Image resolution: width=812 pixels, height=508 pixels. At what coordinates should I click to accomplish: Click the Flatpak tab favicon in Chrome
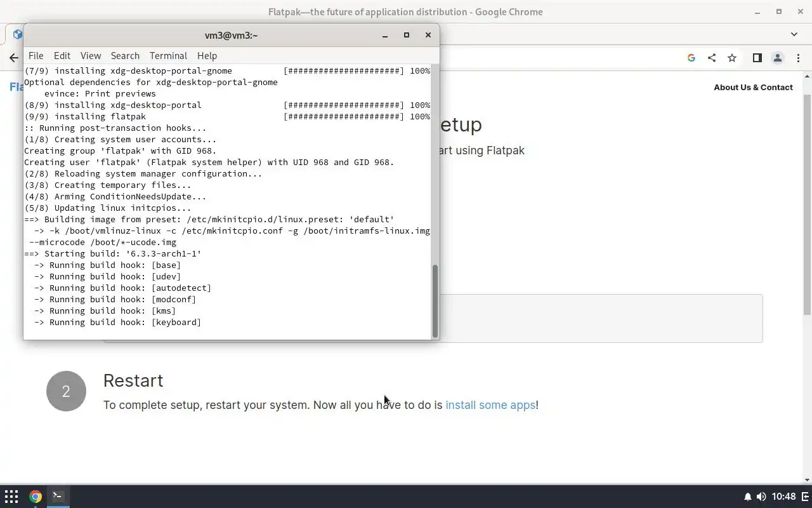point(18,34)
